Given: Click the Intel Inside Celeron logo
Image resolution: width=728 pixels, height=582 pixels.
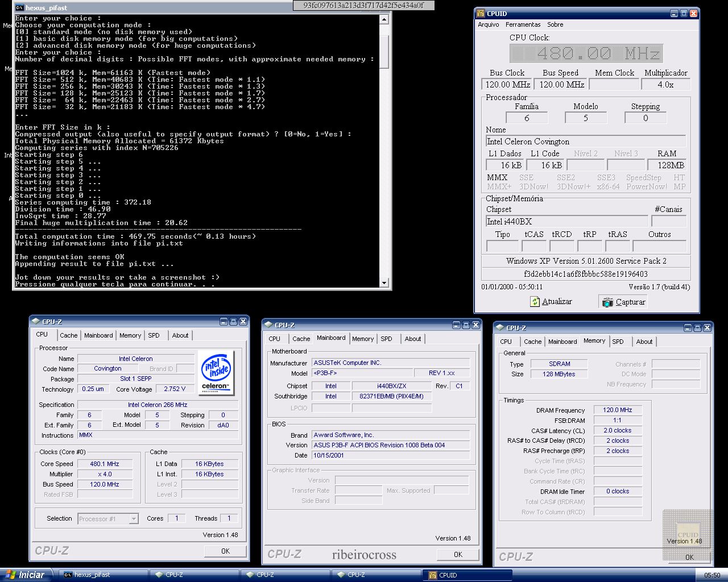Looking at the screenshot, I should pos(216,373).
